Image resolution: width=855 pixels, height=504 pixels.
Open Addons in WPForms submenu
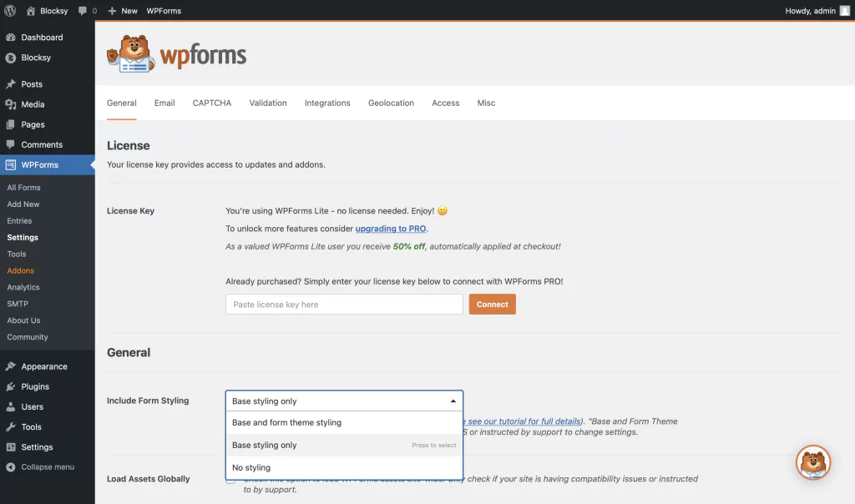[21, 271]
